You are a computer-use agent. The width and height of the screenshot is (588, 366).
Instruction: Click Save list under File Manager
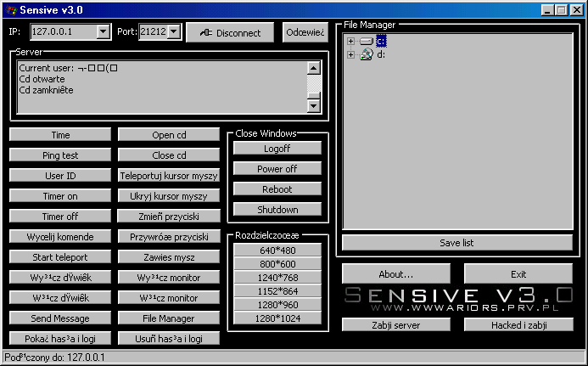pos(457,243)
